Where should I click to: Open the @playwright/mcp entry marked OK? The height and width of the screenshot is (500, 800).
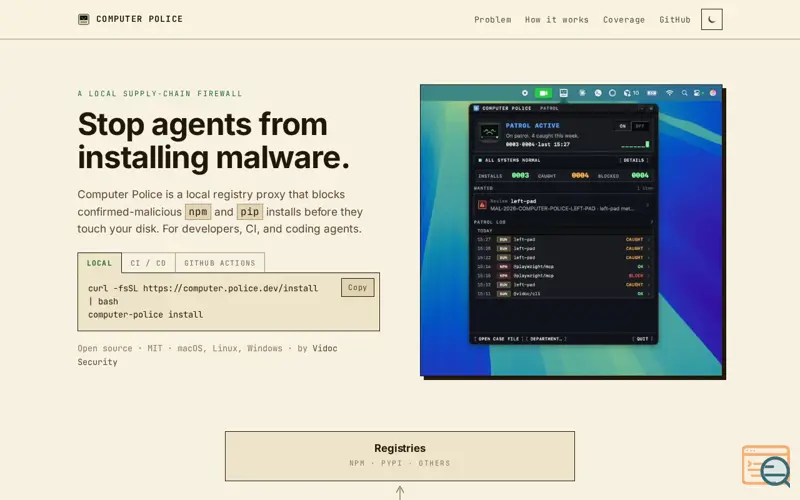click(563, 266)
